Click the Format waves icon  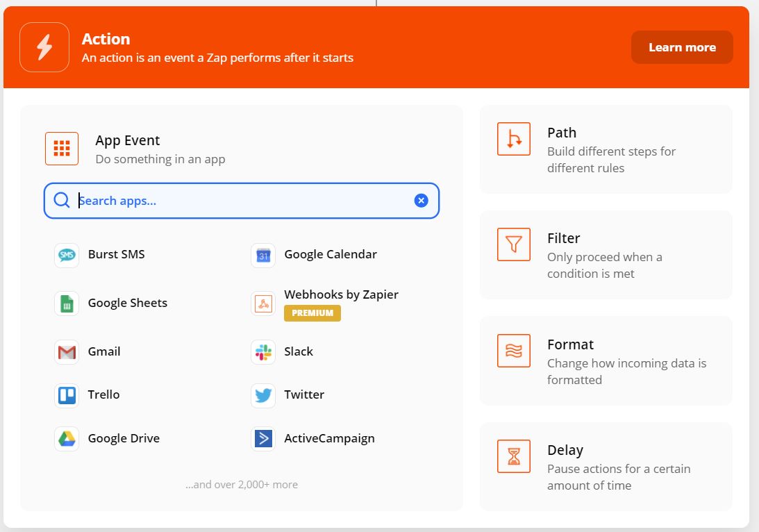pyautogui.click(x=514, y=351)
